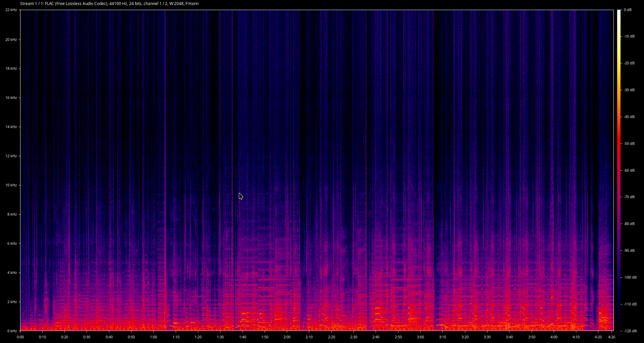Viewport: 644px width, 343px height.
Task: Click the 6 kHz frequency label
Action: click(x=12, y=243)
